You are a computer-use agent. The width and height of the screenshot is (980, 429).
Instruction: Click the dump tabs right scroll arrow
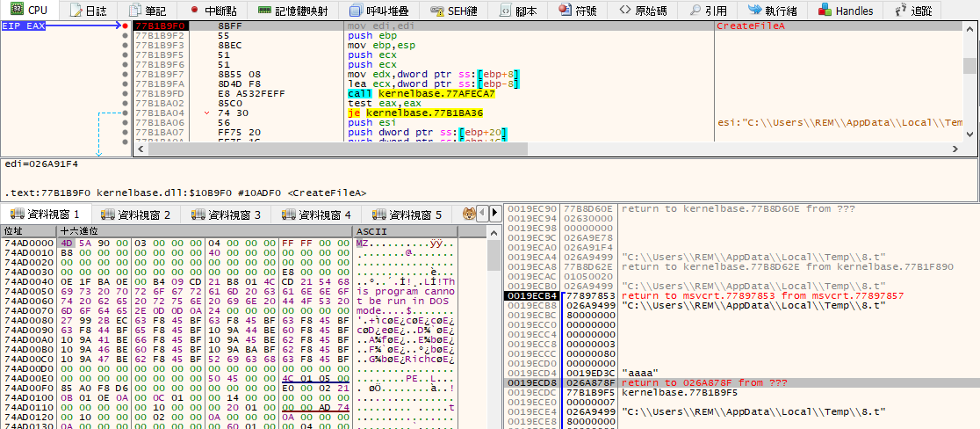point(495,214)
